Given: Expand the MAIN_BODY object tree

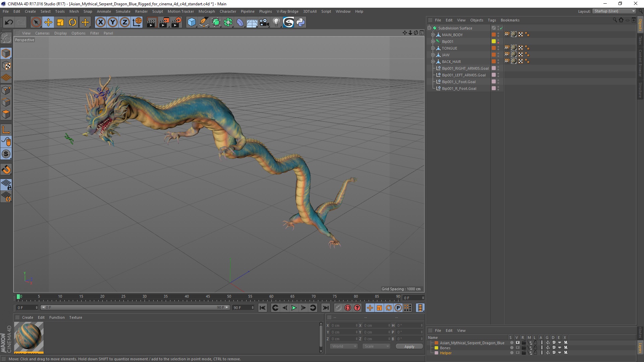Looking at the screenshot, I should [433, 35].
